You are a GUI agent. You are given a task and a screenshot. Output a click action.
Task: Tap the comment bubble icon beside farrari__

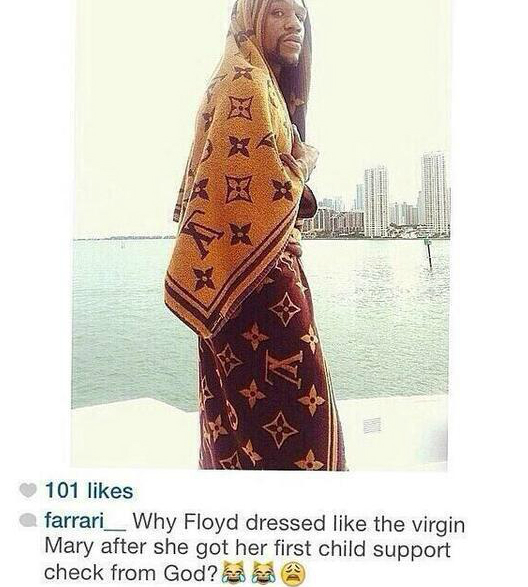pos(27,521)
